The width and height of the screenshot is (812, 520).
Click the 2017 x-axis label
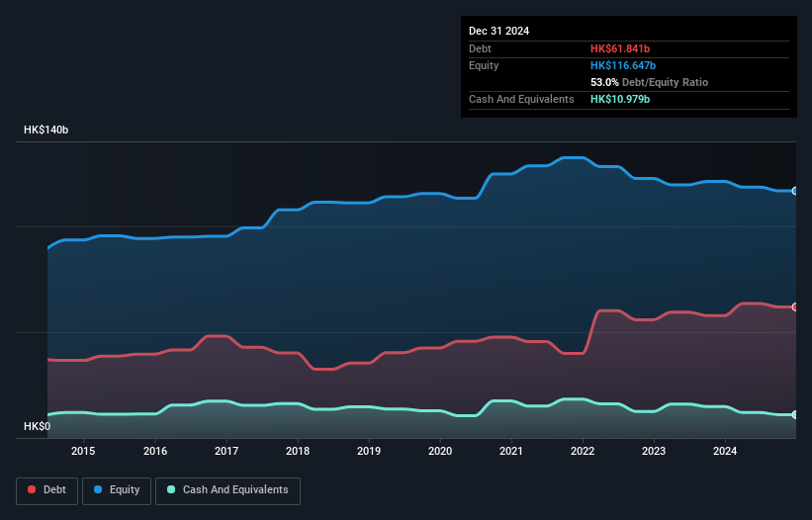[x=226, y=451]
